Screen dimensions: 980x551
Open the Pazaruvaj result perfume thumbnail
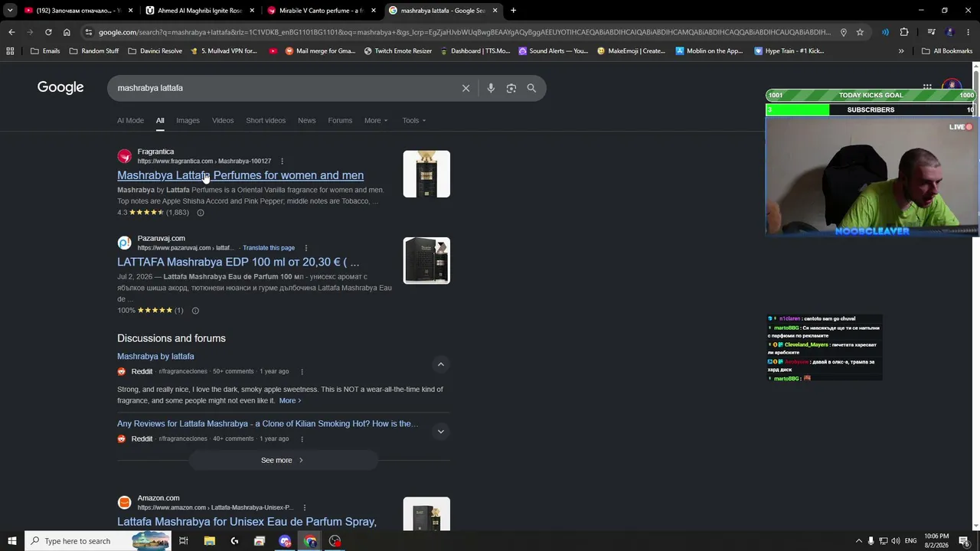coord(426,260)
